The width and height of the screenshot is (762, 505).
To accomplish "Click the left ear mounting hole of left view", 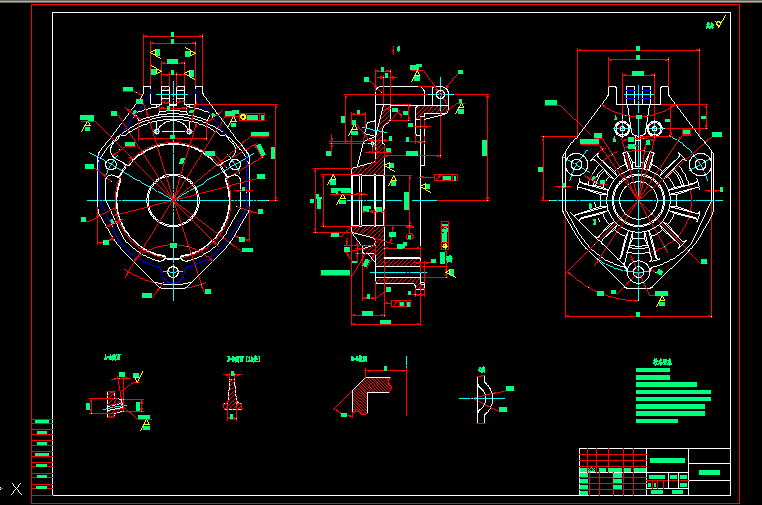I will 110,165.
